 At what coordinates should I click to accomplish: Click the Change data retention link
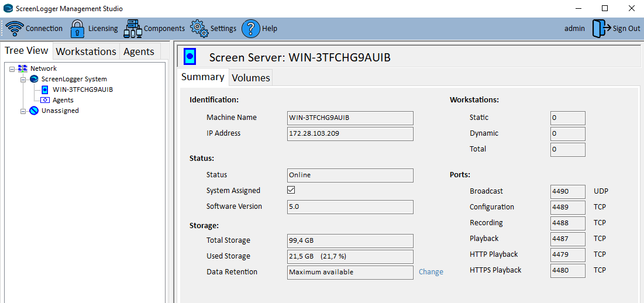[431, 272]
